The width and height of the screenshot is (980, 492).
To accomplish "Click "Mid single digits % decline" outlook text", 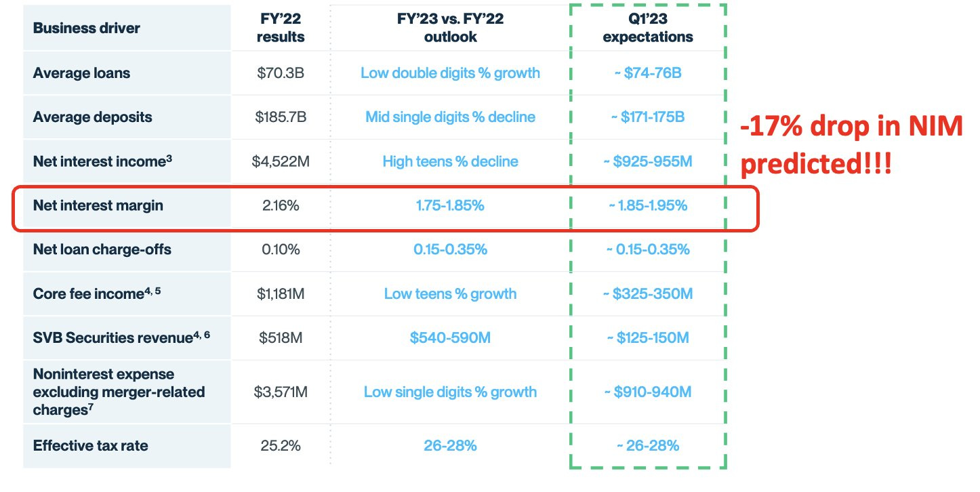I will [450, 117].
